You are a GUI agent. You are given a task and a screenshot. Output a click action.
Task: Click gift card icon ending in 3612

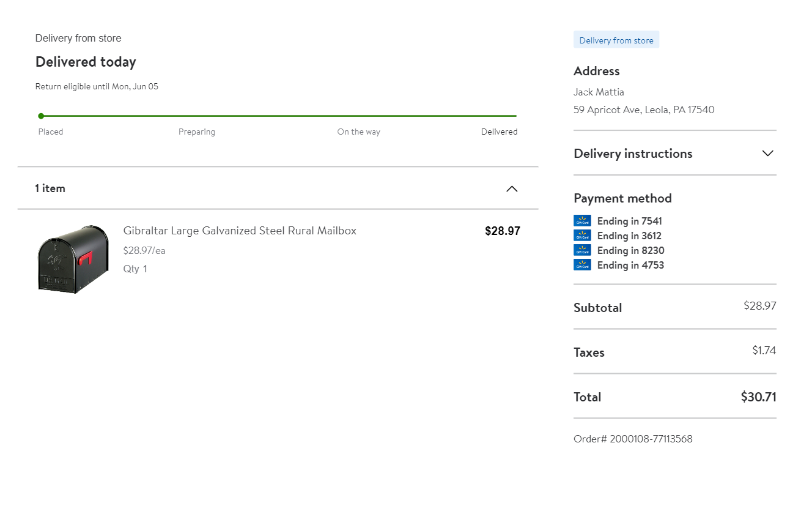click(x=582, y=236)
